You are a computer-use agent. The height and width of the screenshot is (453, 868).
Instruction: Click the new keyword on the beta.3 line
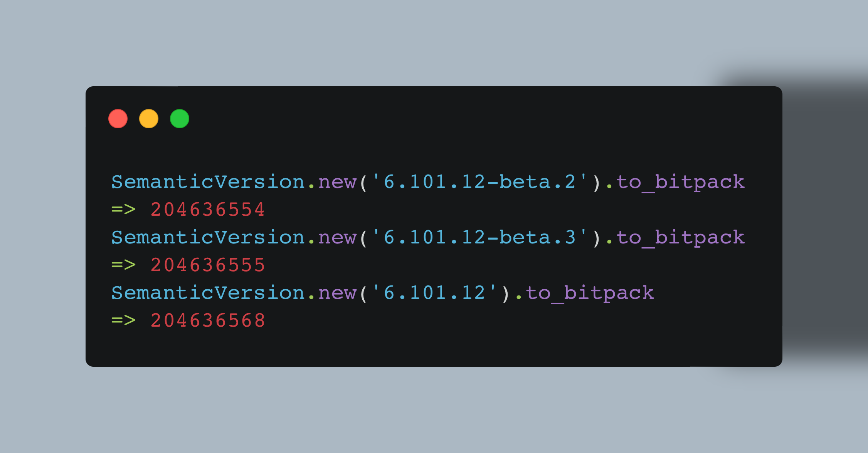[x=338, y=238]
